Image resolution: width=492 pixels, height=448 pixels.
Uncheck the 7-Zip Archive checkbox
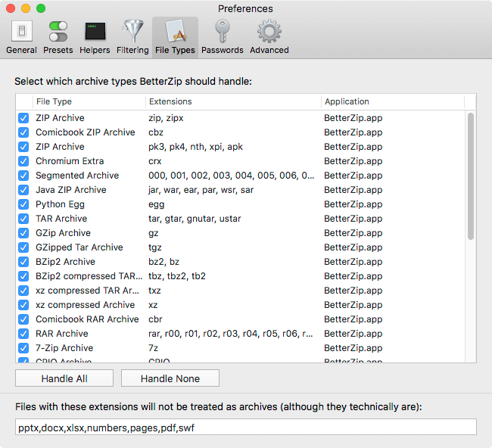point(23,348)
